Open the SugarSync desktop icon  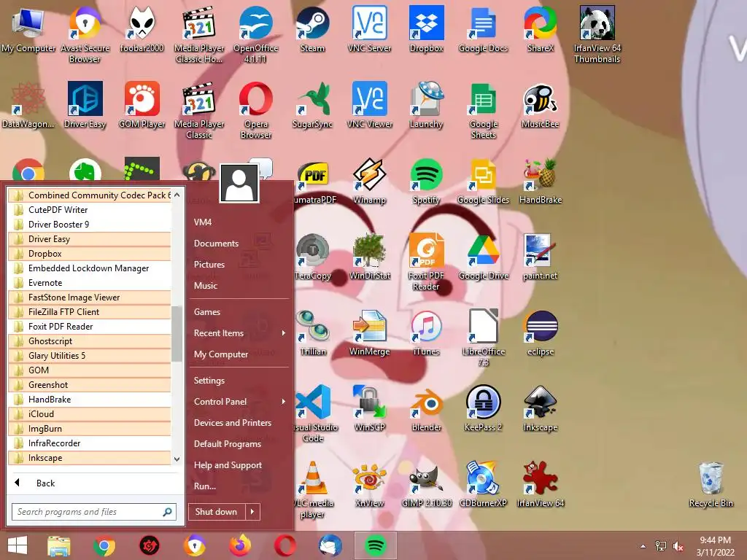(312, 105)
